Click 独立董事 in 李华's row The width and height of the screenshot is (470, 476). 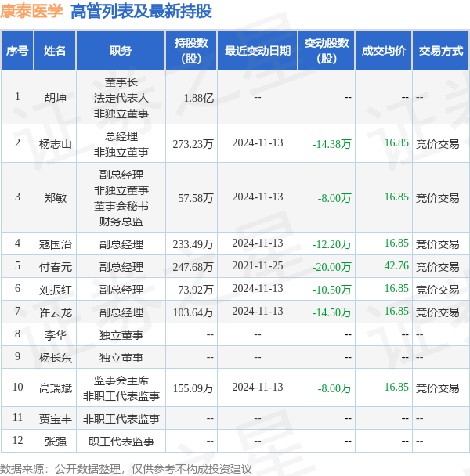click(x=121, y=335)
